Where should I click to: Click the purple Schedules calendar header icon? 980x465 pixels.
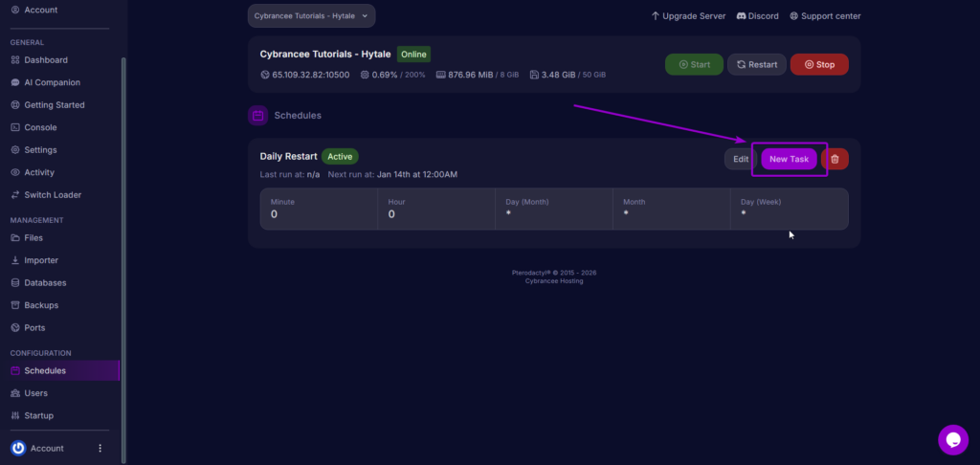tap(257, 116)
